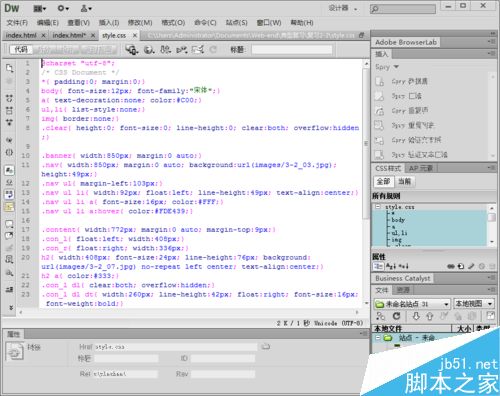This screenshot has width=500, height=396.
Task: Show category view in CSS properties
Action: [x=379, y=266]
